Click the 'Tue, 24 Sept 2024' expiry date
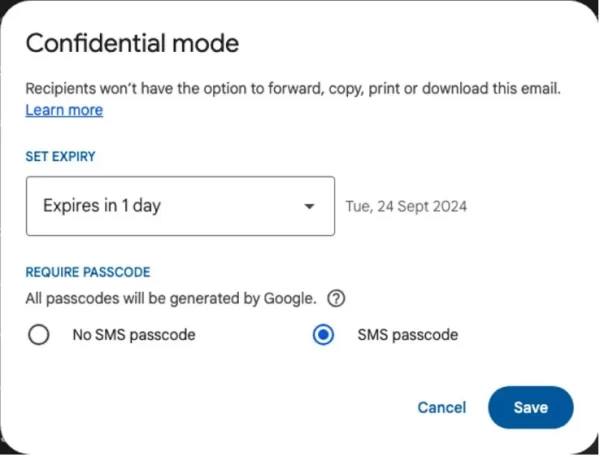600x457 pixels. (406, 206)
